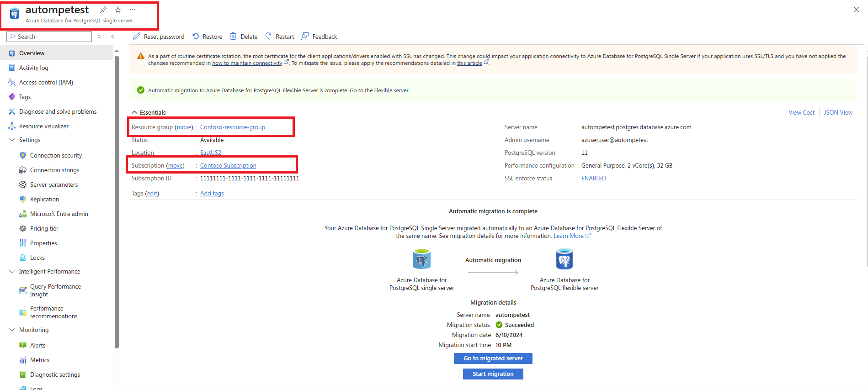Click the Replication globe icon
The image size is (868, 390).
click(23, 199)
